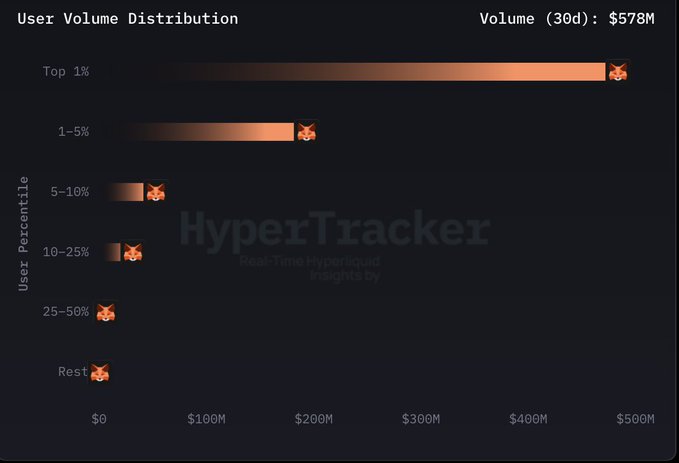Click the fox icon on the 10-25% bar
This screenshot has height=463, width=679.
tap(133, 252)
